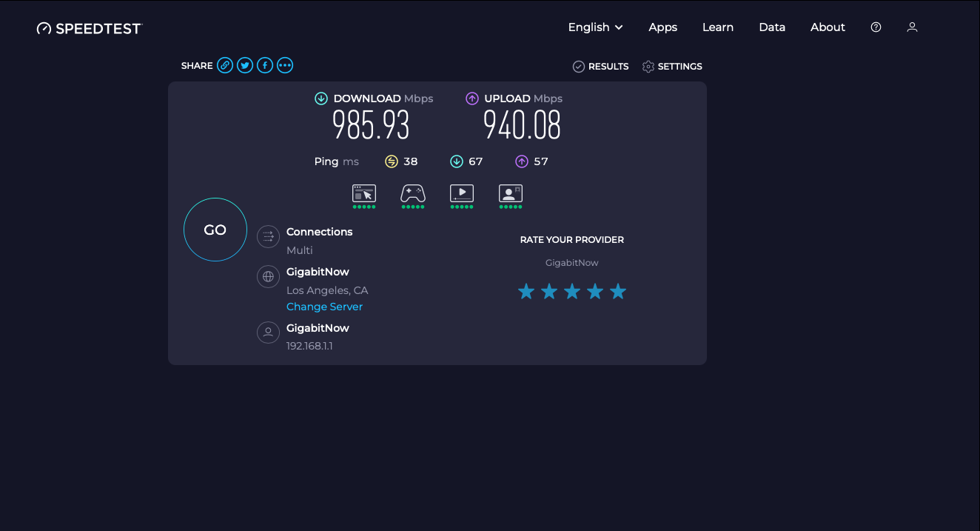Click the Ping ms label
The image size is (980, 531).
[337, 161]
